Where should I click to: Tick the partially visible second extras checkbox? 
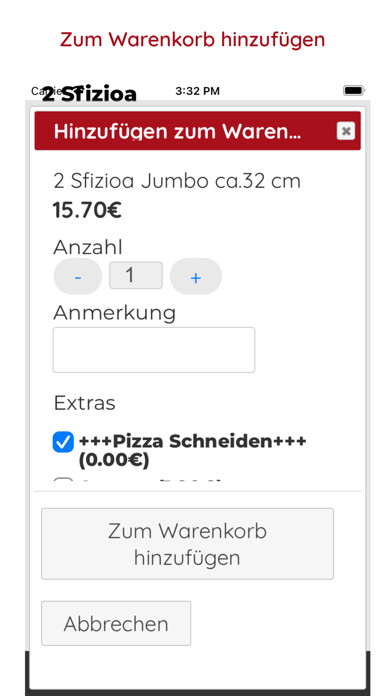point(63,481)
